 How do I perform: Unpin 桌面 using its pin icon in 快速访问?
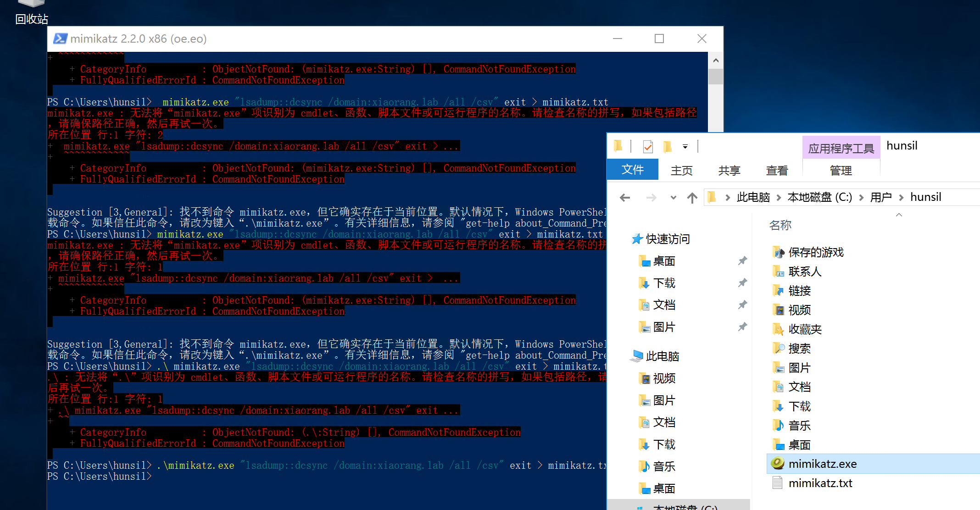(x=742, y=261)
